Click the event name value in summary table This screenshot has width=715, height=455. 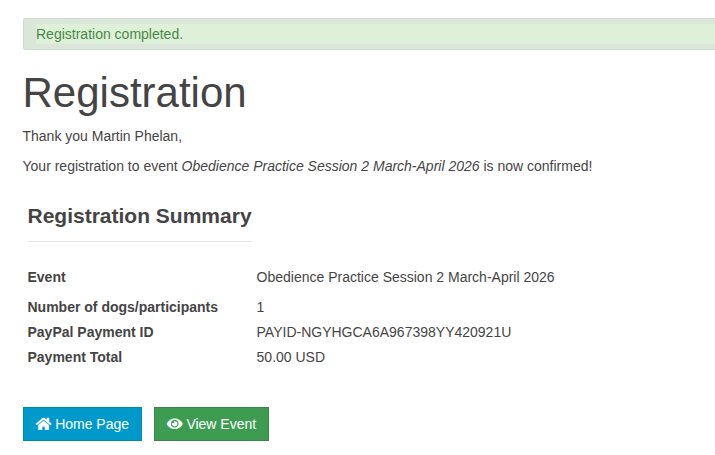[405, 277]
